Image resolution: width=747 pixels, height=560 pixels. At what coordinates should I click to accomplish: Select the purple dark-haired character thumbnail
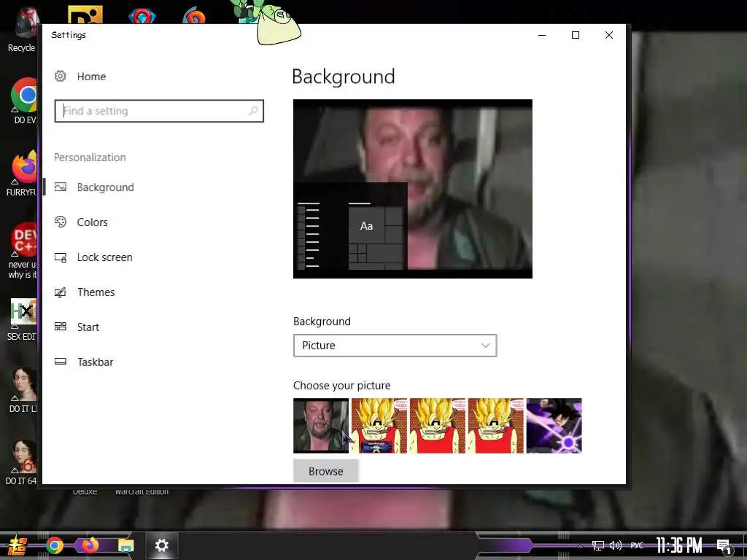(554, 426)
